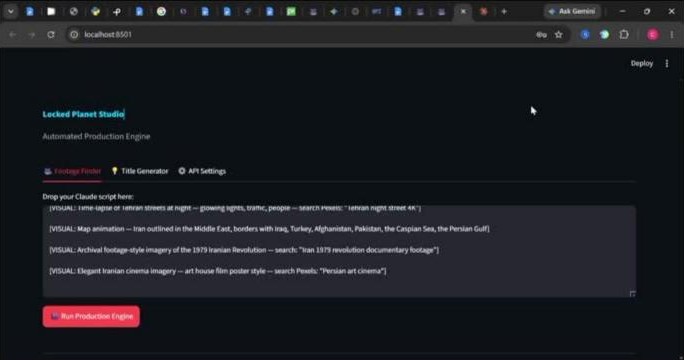Open the blue circular extension icon
684x360 pixels.
pyautogui.click(x=585, y=34)
